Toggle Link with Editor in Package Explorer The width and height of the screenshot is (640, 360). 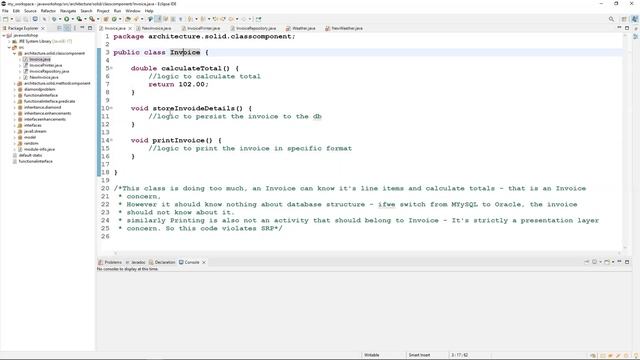pos(67,28)
